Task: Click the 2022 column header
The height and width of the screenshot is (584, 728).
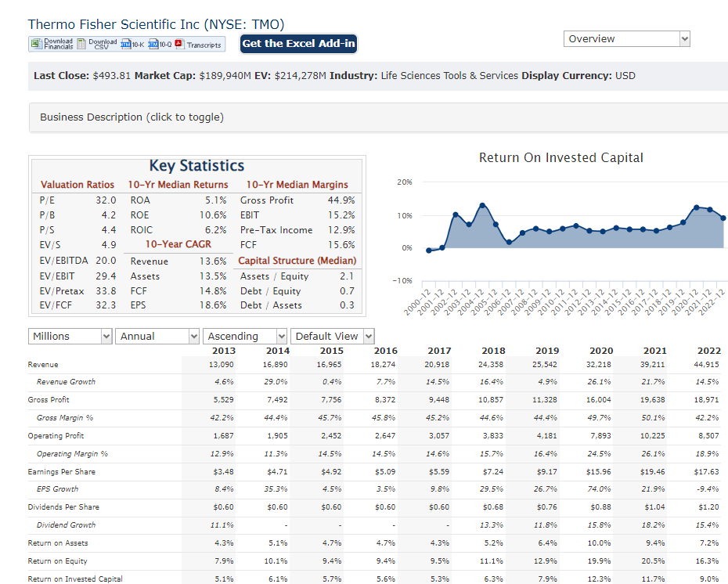Action: coord(709,351)
